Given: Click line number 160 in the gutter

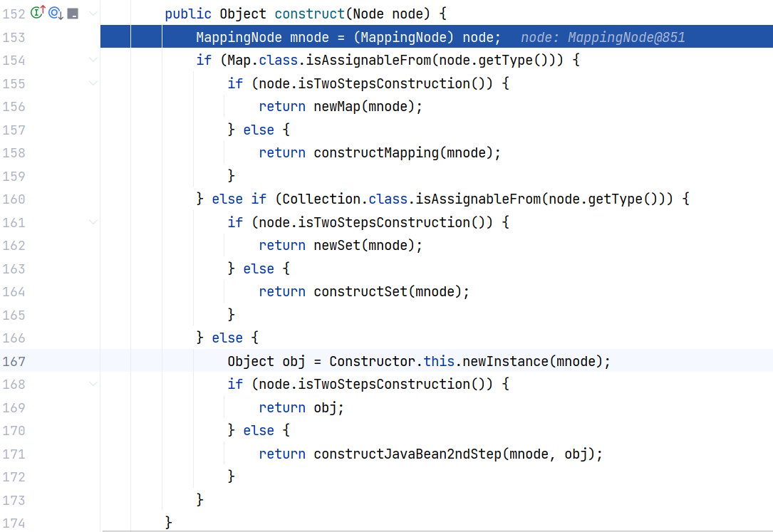Looking at the screenshot, I should click(14, 199).
